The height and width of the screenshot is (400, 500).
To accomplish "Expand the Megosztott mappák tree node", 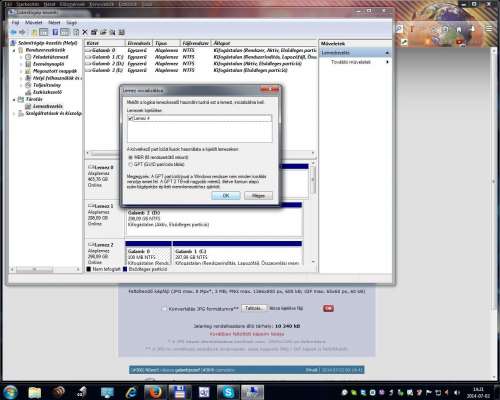I will (x=21, y=71).
